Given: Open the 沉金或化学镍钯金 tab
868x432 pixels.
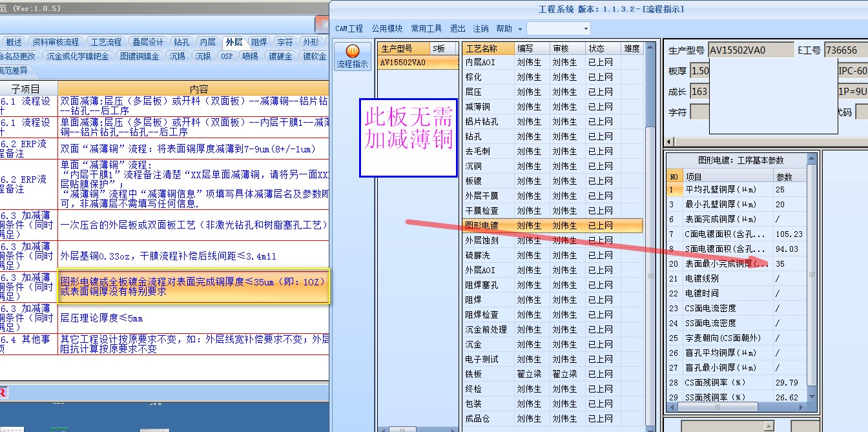Looking at the screenshot, I should point(77,56).
